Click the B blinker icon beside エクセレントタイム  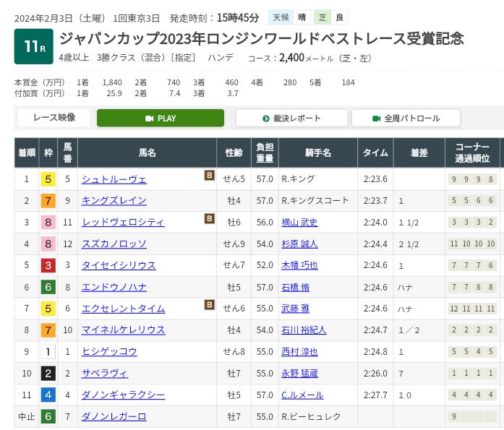point(209,305)
